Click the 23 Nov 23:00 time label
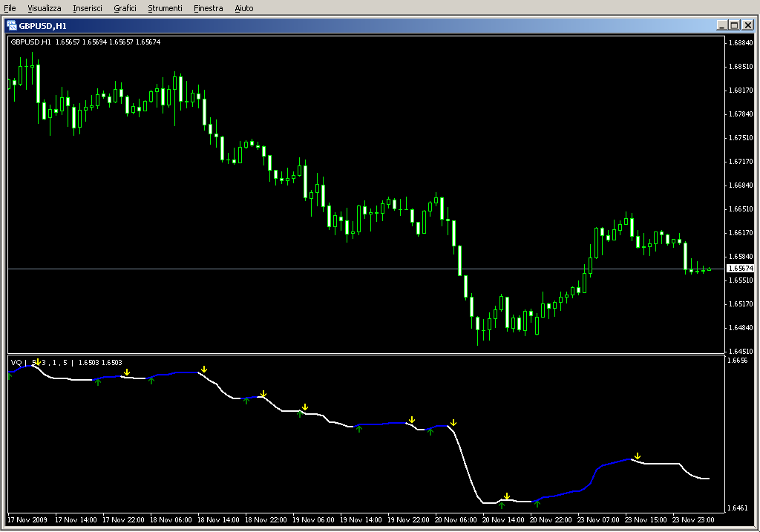Viewport: 760px width, 532px height. click(693, 520)
